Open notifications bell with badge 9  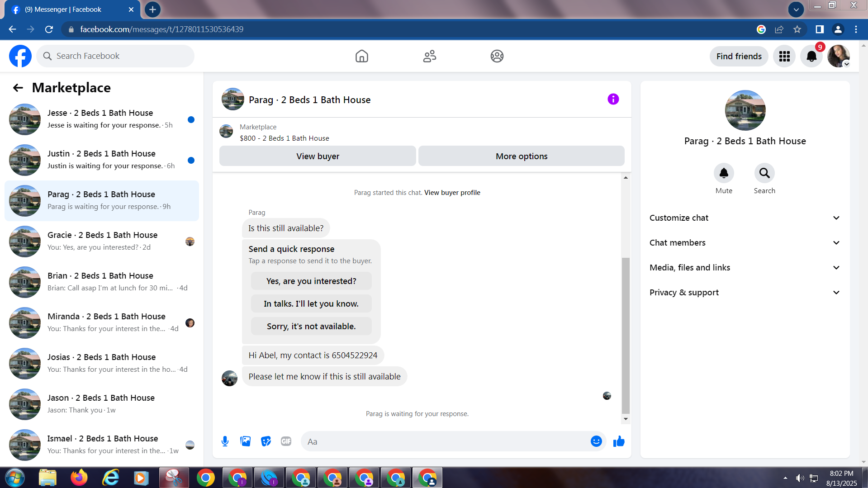click(811, 56)
